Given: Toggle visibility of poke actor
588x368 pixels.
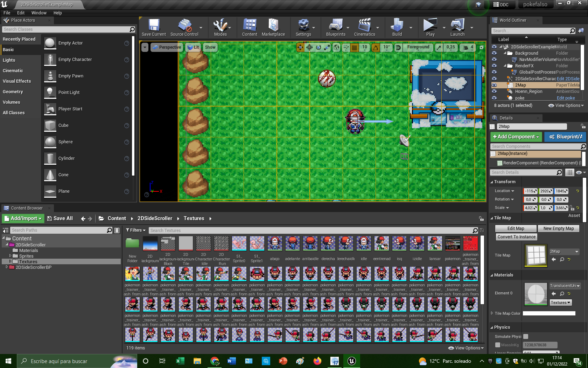Looking at the screenshot, I should coord(494,98).
